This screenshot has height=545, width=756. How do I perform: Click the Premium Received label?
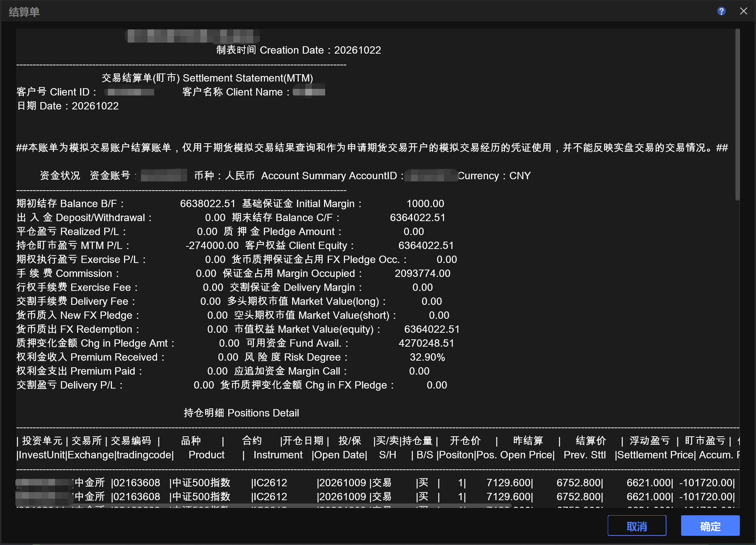pyautogui.click(x=91, y=357)
